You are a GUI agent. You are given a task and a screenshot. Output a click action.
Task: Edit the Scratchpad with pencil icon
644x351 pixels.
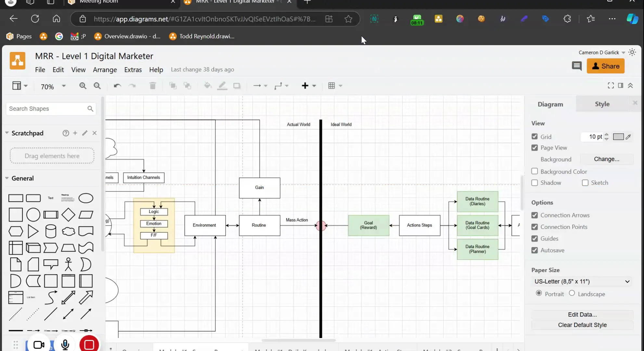coord(85,133)
